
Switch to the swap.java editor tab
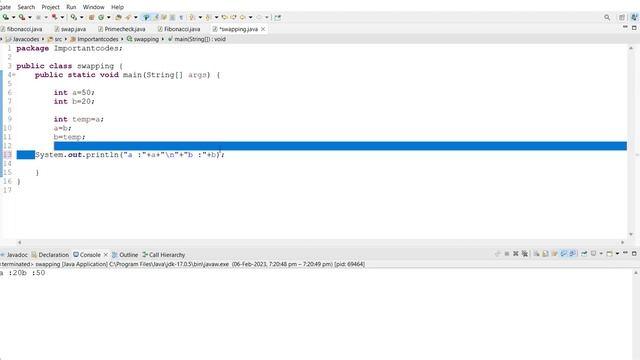70,29
